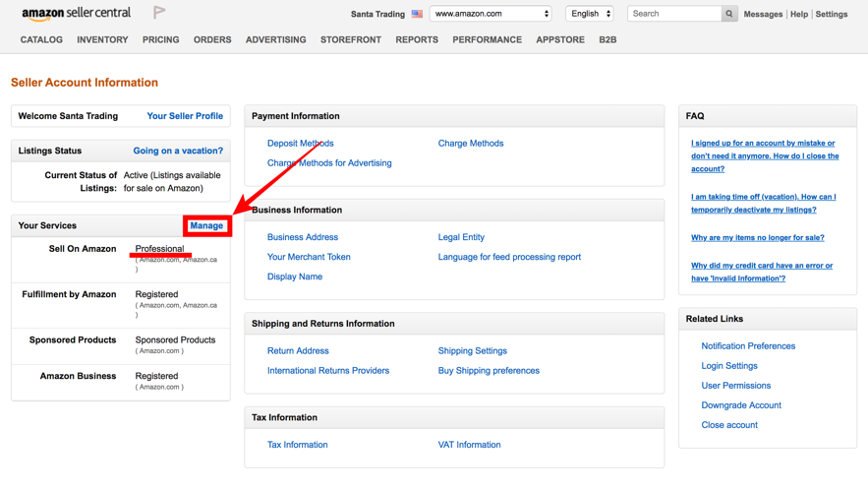Open Business Address
868x491 pixels.
pos(303,237)
